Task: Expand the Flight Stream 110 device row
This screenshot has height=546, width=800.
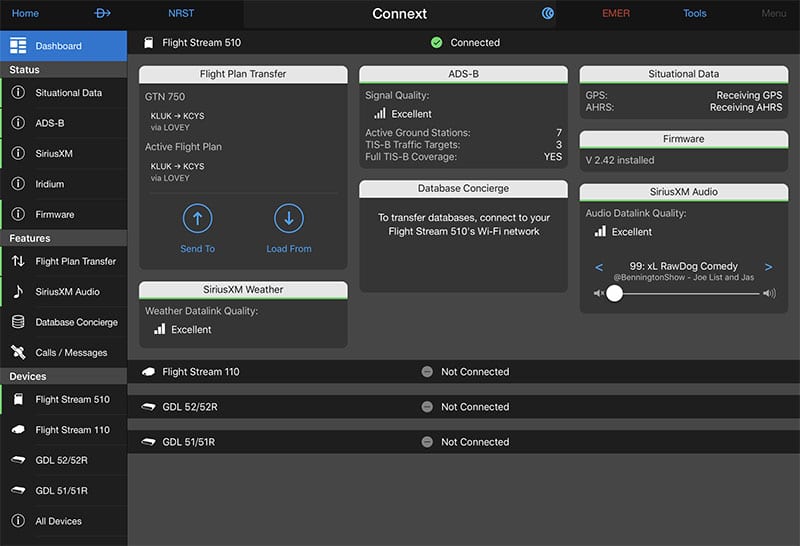Action: (463, 371)
